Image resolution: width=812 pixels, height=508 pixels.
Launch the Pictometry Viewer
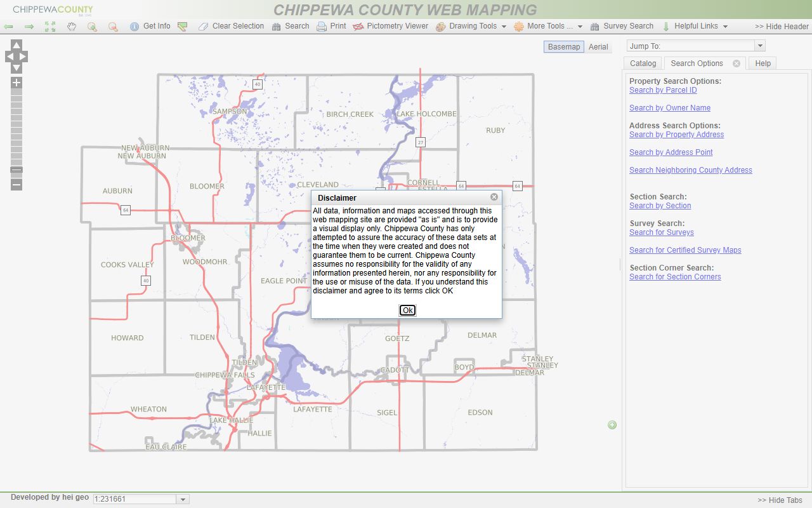(390, 26)
